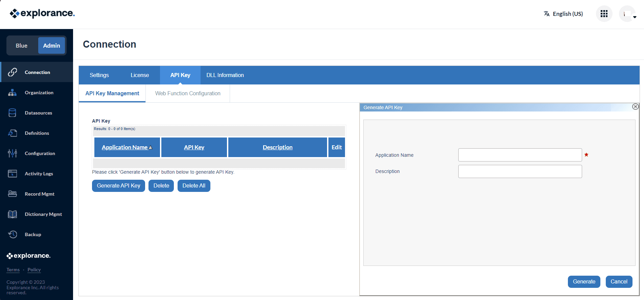The height and width of the screenshot is (300, 644).
Task: Go to Dictionary Mgmt menu item
Action: click(x=37, y=214)
